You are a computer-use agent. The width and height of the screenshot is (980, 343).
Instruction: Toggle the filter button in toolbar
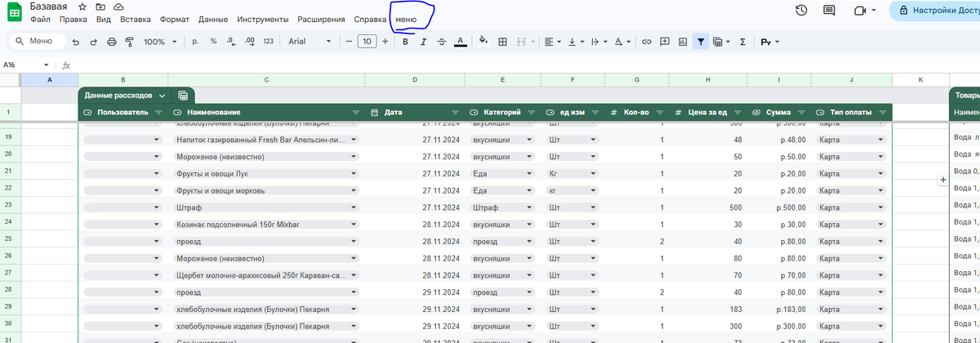(701, 42)
